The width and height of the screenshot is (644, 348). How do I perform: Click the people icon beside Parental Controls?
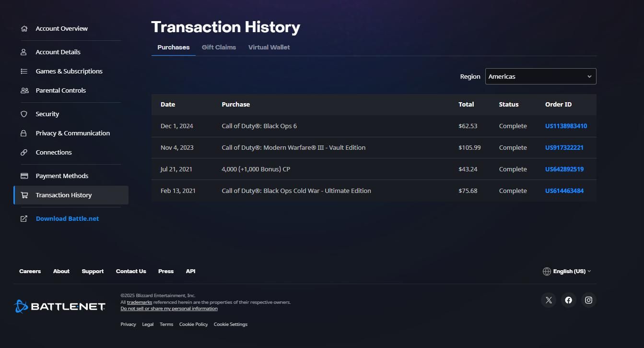click(24, 91)
